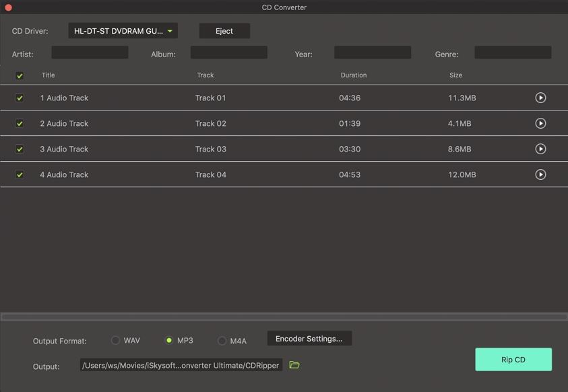Image resolution: width=568 pixels, height=392 pixels.
Task: Play preview of 4 Audio Track
Action: (x=540, y=174)
